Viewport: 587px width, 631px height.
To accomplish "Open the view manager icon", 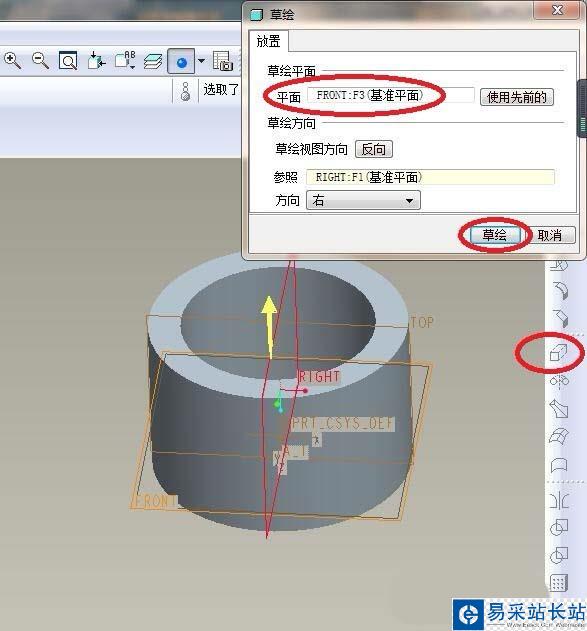I will (x=222, y=61).
